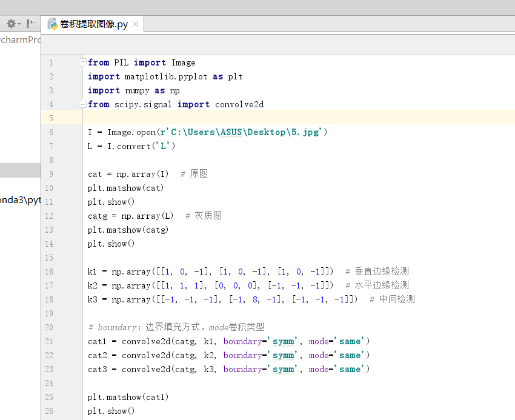Select the 卷积提取图像.py editor tab
This screenshot has height=420, width=515.
93,24
